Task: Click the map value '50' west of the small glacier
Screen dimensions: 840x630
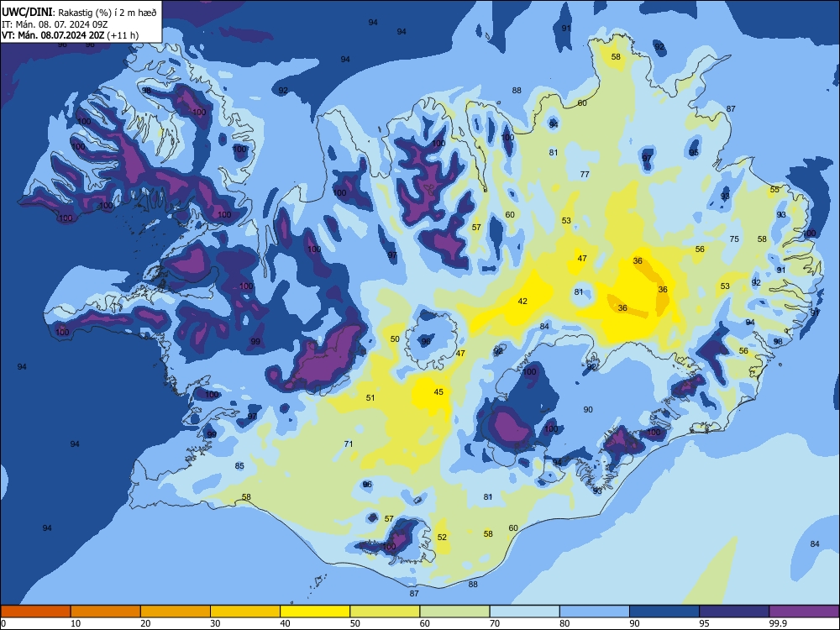Action: click(x=395, y=339)
